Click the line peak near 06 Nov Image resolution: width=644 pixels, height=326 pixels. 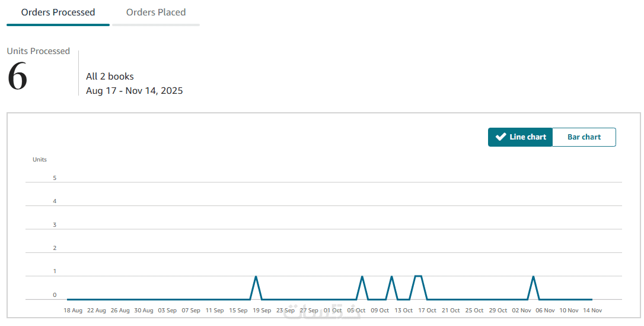(x=534, y=277)
